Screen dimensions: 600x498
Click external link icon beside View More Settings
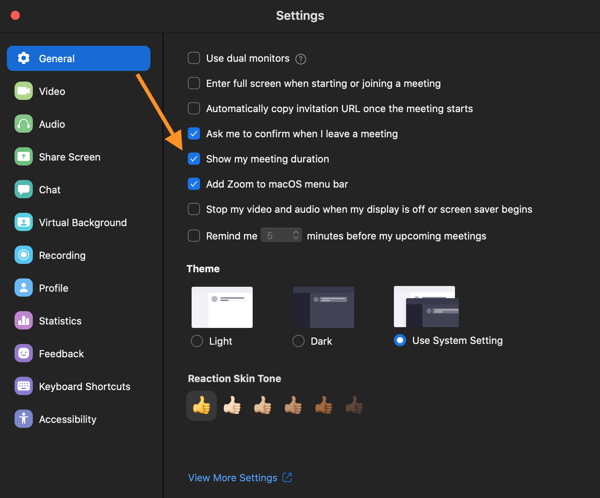[287, 477]
